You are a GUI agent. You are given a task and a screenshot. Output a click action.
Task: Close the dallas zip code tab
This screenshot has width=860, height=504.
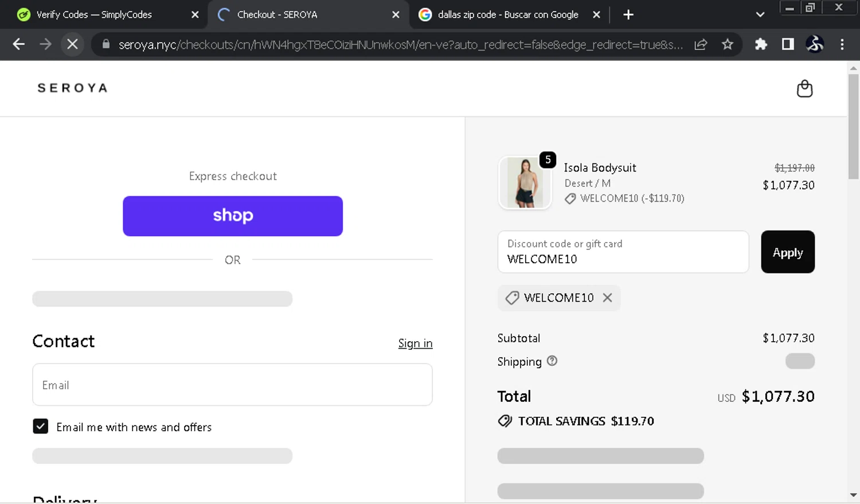pyautogui.click(x=596, y=15)
